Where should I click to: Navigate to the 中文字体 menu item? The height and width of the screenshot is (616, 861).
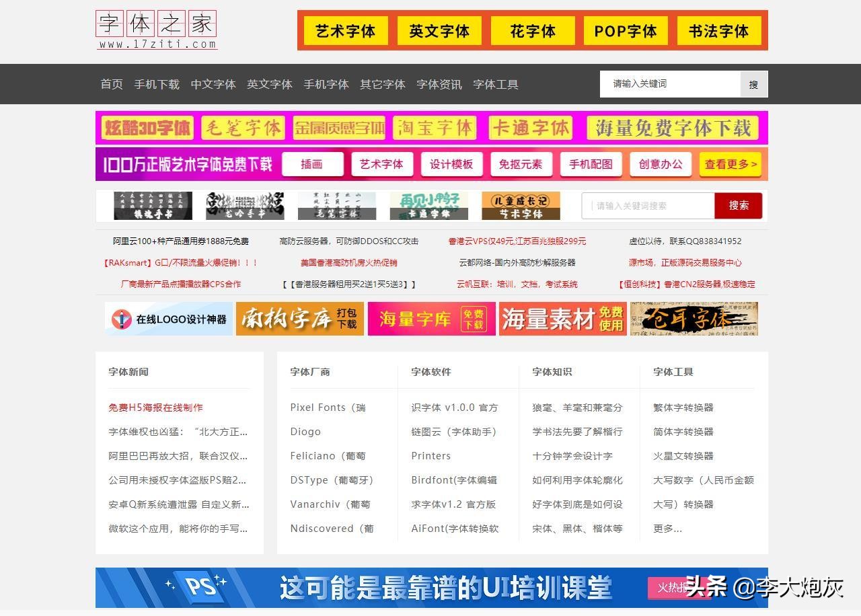(213, 84)
